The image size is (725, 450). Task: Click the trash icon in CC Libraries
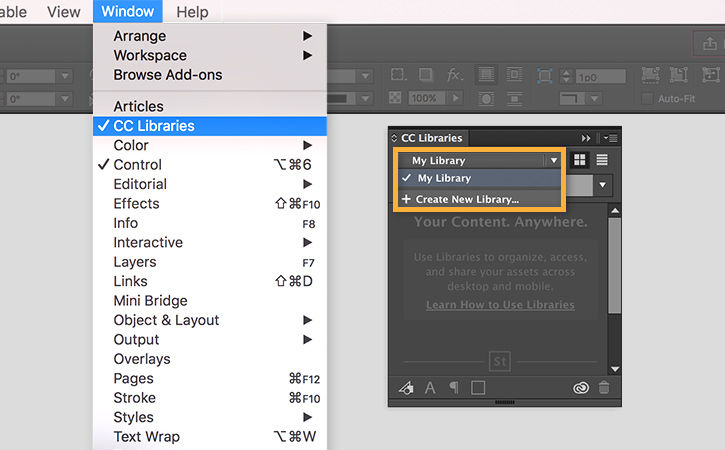(604, 387)
